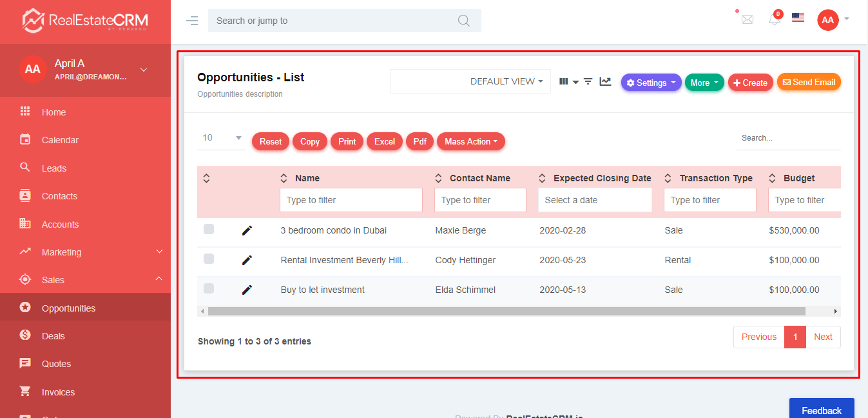Open the notifications bell icon
Image resolution: width=868 pixels, height=418 pixels.
tap(775, 20)
